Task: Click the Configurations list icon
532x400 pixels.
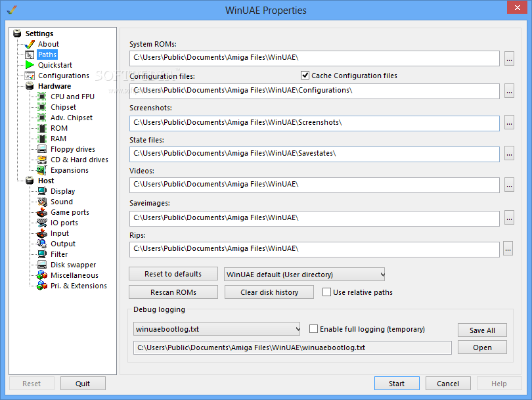Action: click(30, 76)
